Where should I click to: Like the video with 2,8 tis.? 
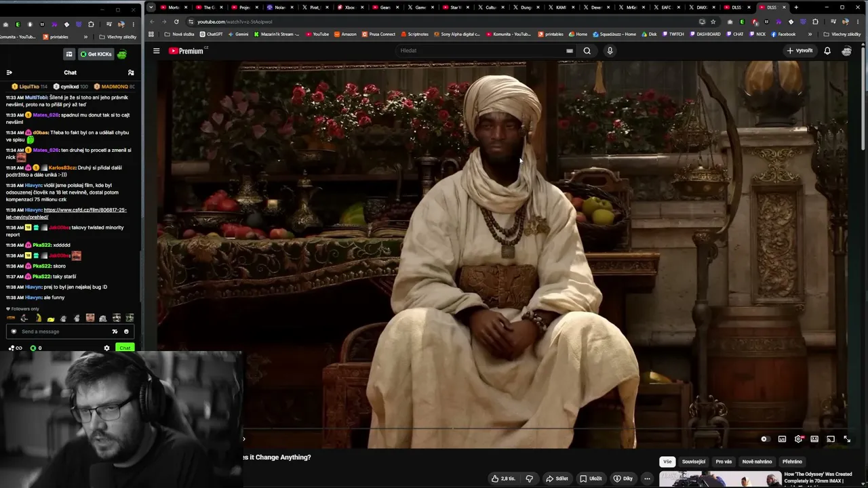pyautogui.click(x=504, y=479)
